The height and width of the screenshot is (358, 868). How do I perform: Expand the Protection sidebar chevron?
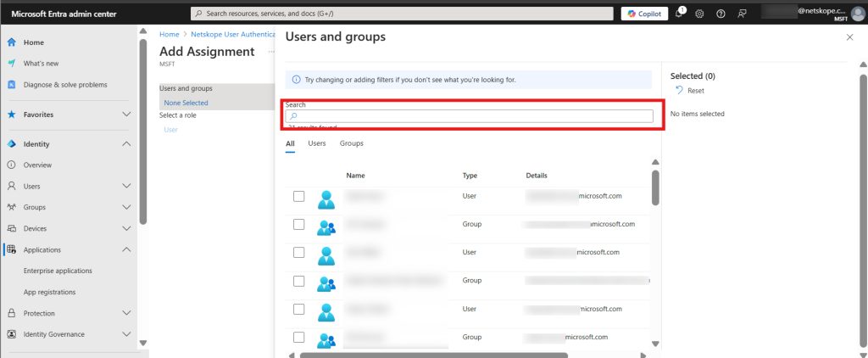click(x=126, y=313)
